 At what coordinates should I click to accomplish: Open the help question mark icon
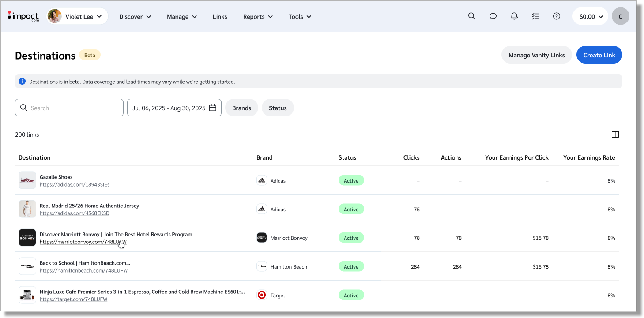click(x=557, y=16)
